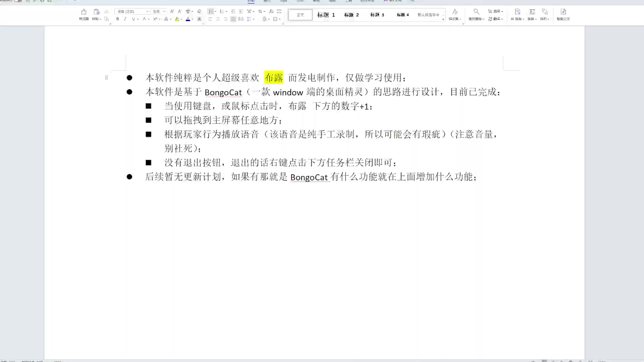644x362 pixels.
Task: Open borders dropdown arrow
Action: (x=280, y=19)
